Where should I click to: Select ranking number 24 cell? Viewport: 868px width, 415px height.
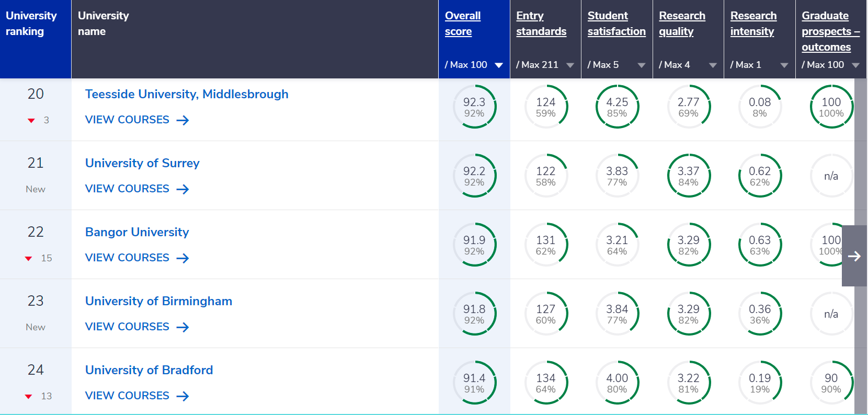pyautogui.click(x=36, y=370)
